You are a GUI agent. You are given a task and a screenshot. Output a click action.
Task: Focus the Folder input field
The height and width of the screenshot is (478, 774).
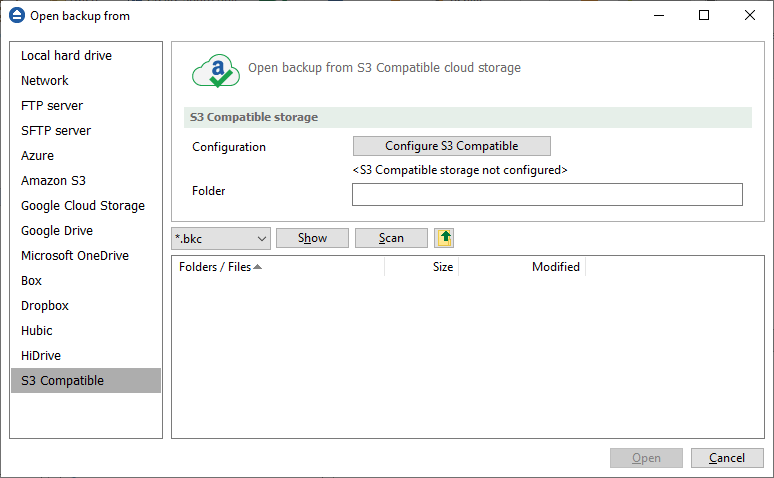tap(547, 195)
